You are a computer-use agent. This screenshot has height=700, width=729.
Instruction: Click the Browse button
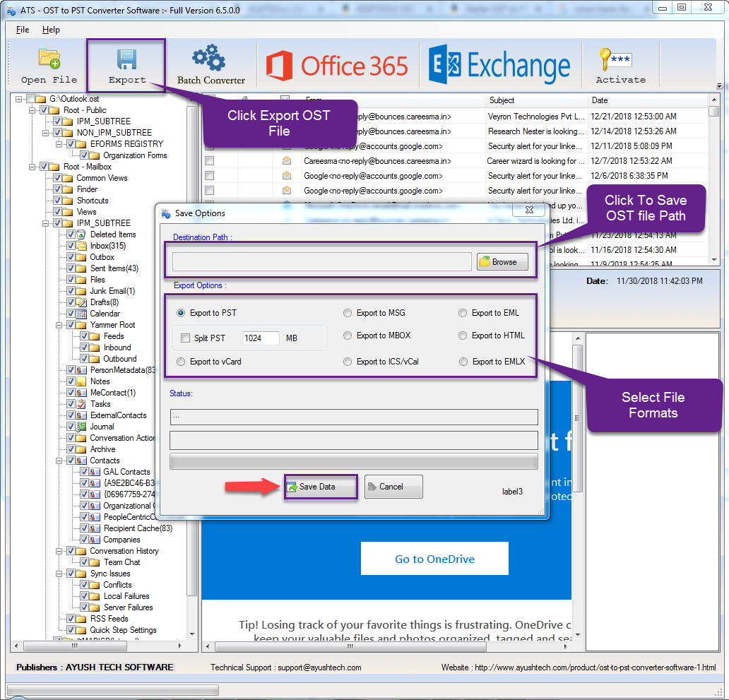click(x=502, y=262)
